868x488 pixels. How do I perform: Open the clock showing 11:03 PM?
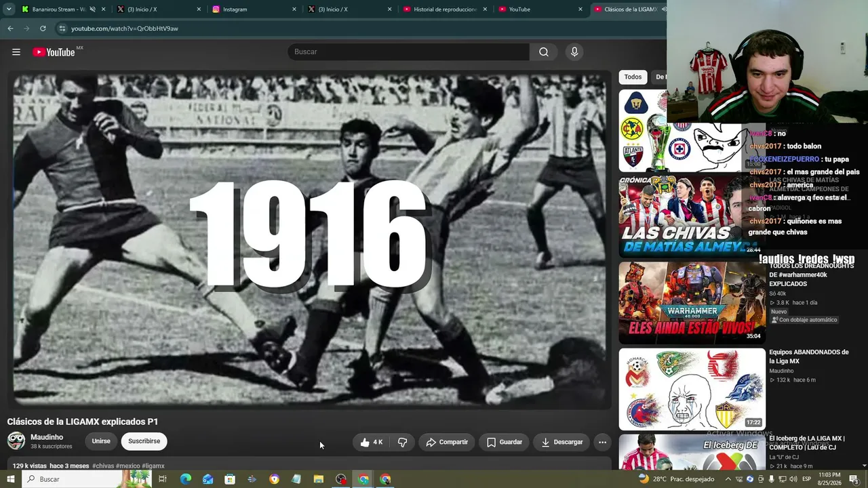click(x=830, y=479)
